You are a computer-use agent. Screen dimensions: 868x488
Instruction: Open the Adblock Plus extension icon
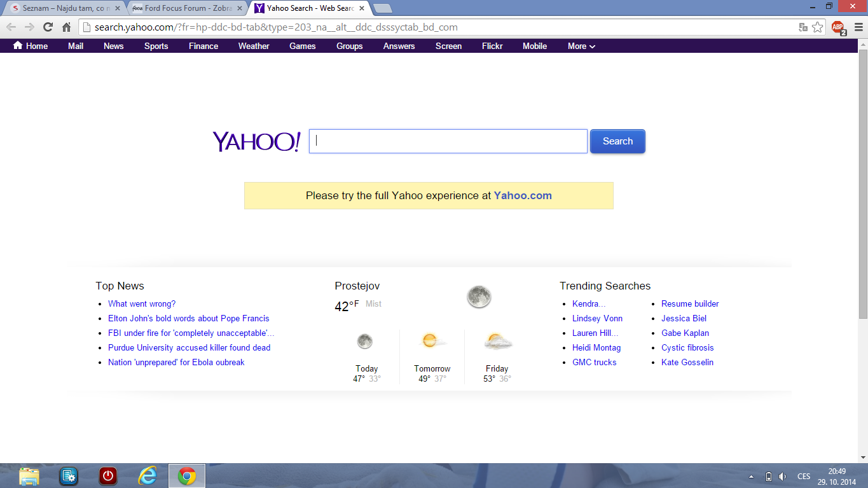pos(839,27)
